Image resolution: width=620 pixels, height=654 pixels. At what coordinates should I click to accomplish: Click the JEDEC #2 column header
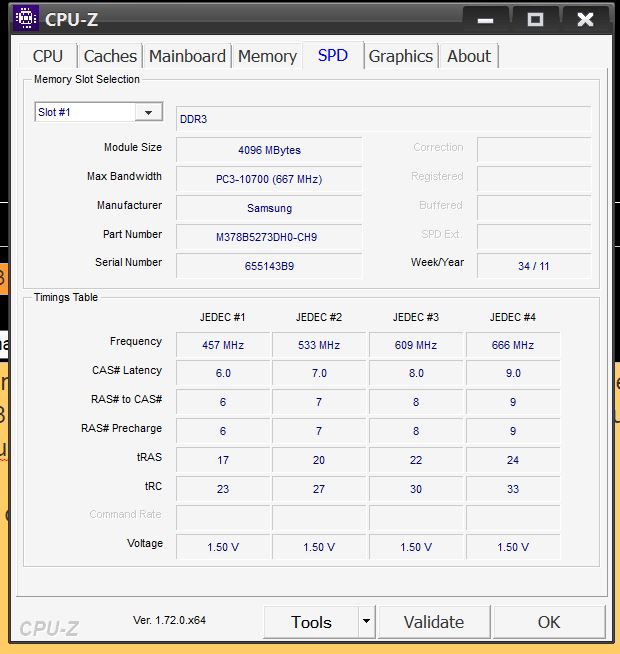click(x=319, y=317)
